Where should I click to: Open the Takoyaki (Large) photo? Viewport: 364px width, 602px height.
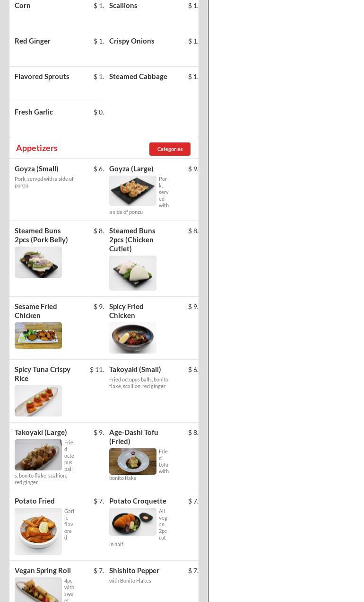click(x=38, y=455)
